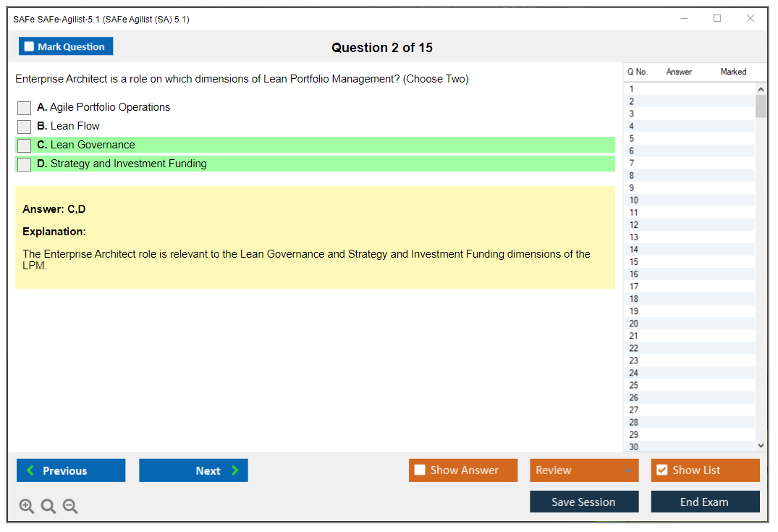
Task: Toggle the Mark Question checkbox
Action: coord(30,47)
